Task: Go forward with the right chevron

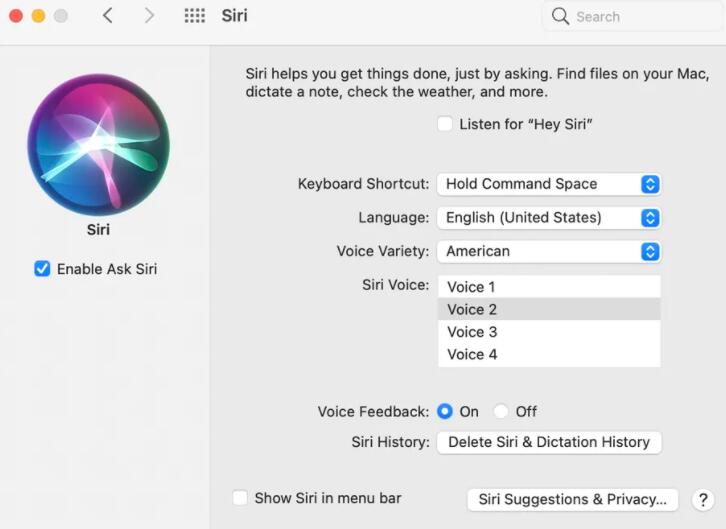Action: [x=149, y=16]
